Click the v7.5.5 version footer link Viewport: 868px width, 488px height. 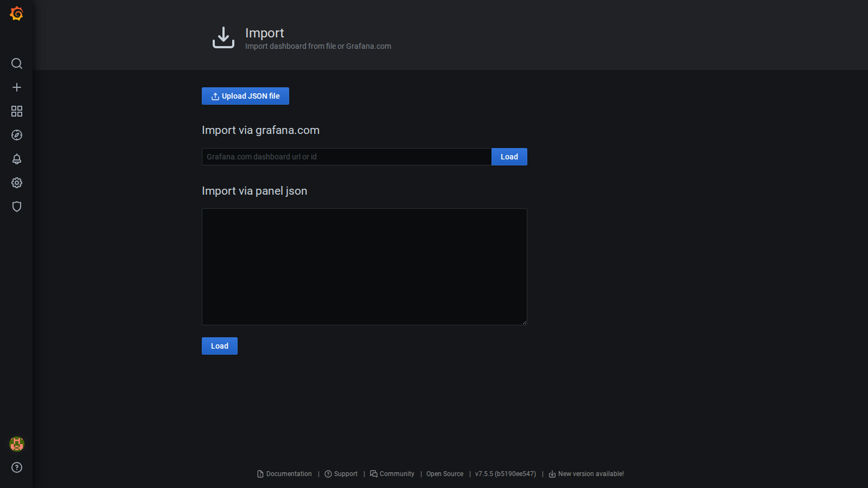click(506, 474)
